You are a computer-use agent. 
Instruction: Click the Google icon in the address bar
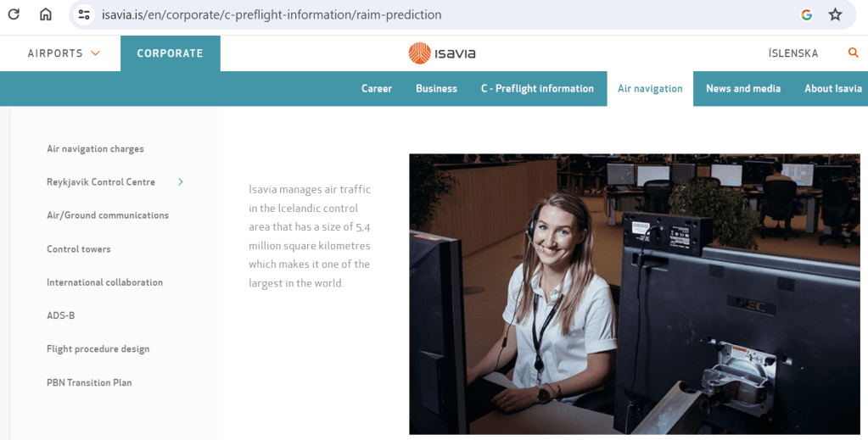click(x=807, y=15)
